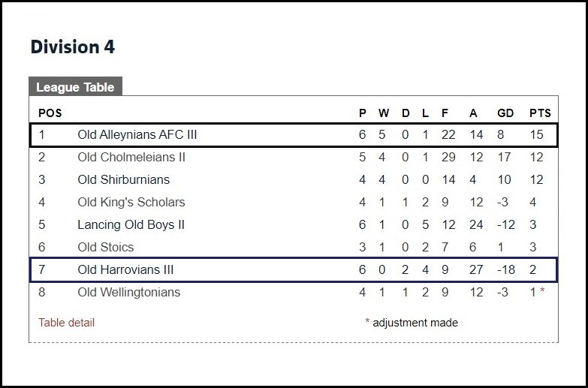Viewport: 588px width, 388px height.
Task: Select the Division 4 heading
Action: (73, 47)
